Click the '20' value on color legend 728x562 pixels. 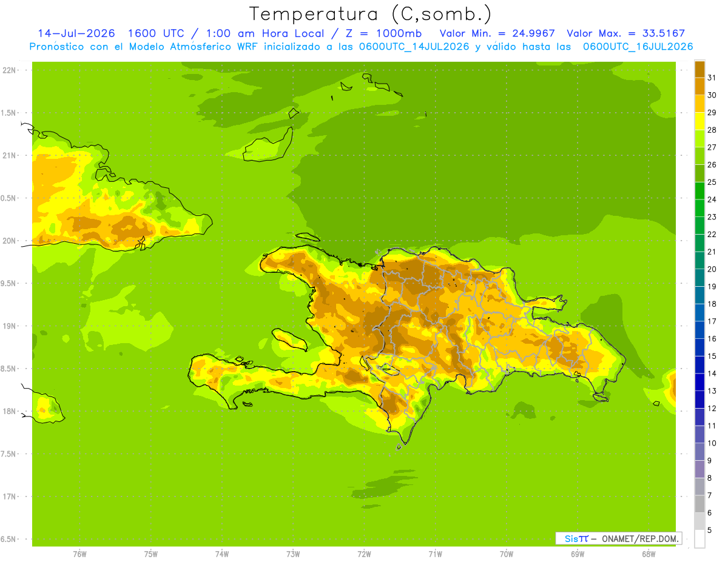(x=712, y=269)
